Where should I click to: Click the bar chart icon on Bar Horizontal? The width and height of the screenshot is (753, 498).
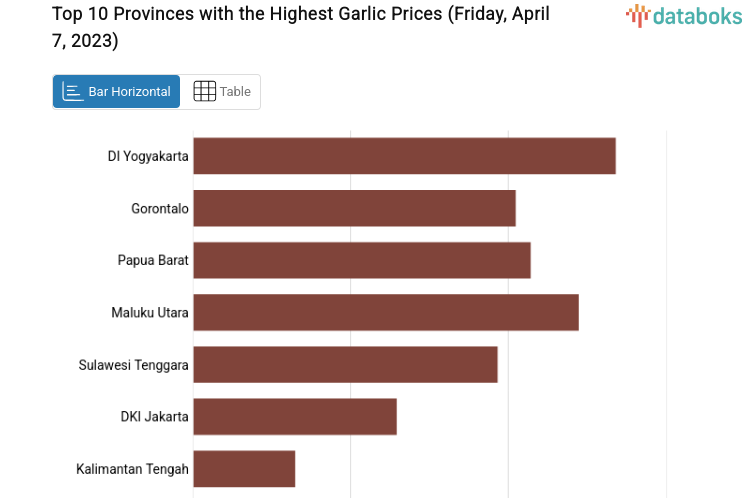click(73, 92)
